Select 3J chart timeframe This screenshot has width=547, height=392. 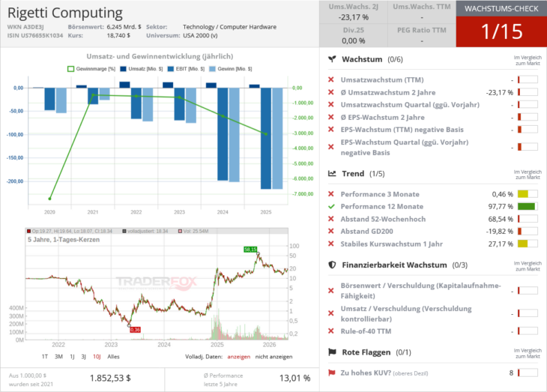tap(84, 356)
